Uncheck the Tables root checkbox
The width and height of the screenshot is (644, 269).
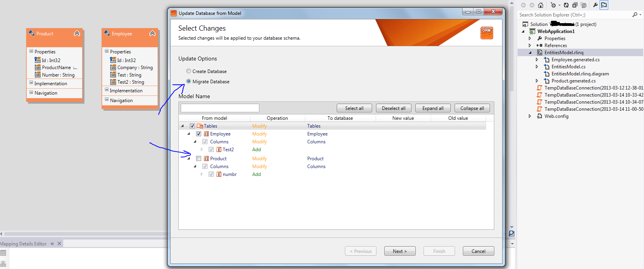(x=192, y=126)
